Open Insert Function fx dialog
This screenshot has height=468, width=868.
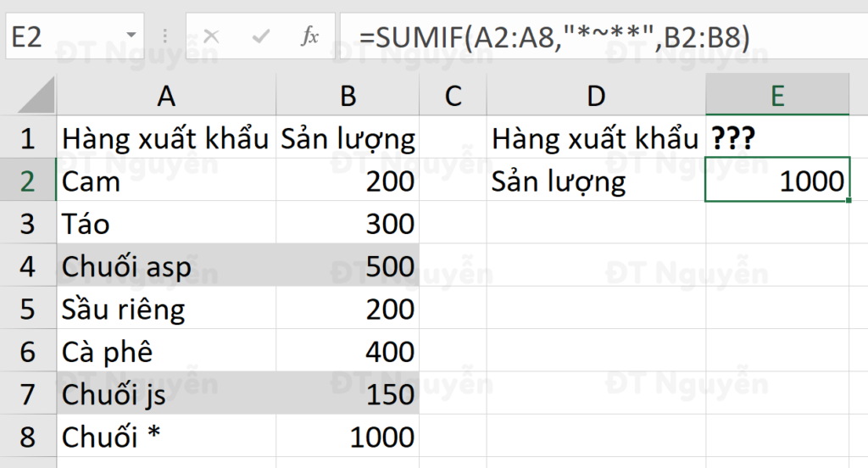310,36
